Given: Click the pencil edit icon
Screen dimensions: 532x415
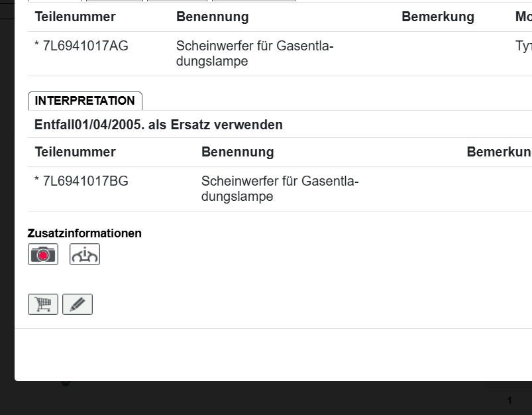Looking at the screenshot, I should 78,304.
